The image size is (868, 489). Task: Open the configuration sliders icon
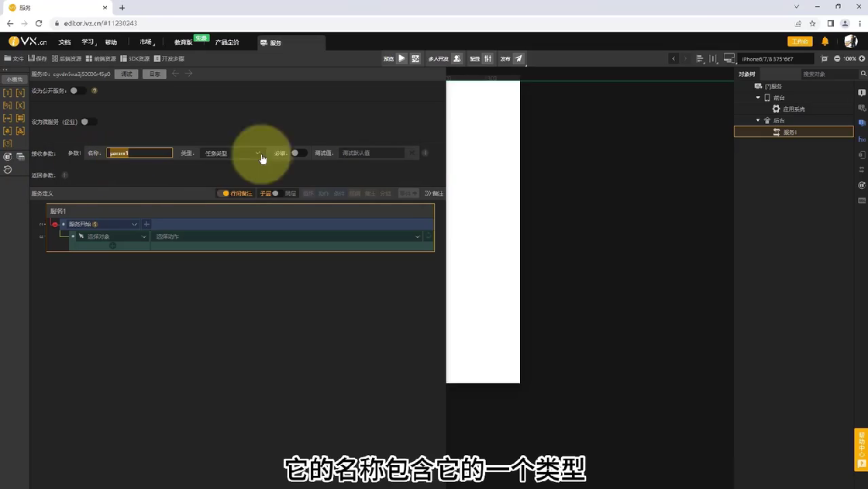pos(487,58)
